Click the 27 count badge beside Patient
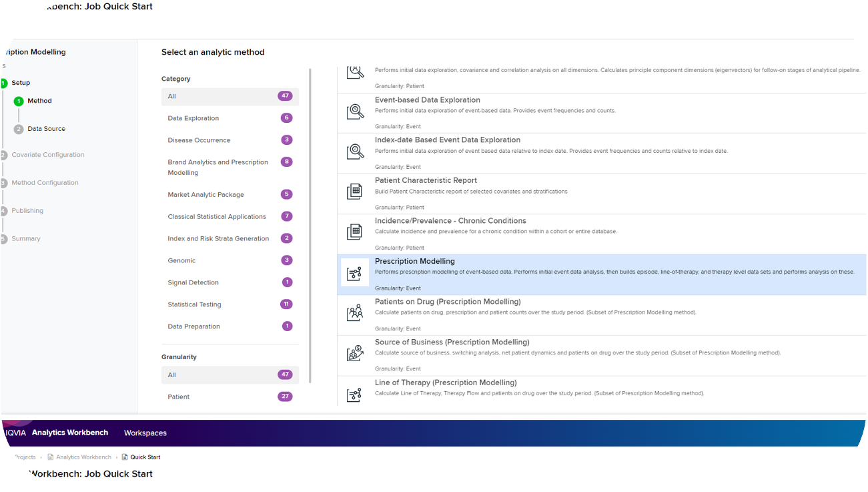The height and width of the screenshot is (492, 868). [x=285, y=397]
